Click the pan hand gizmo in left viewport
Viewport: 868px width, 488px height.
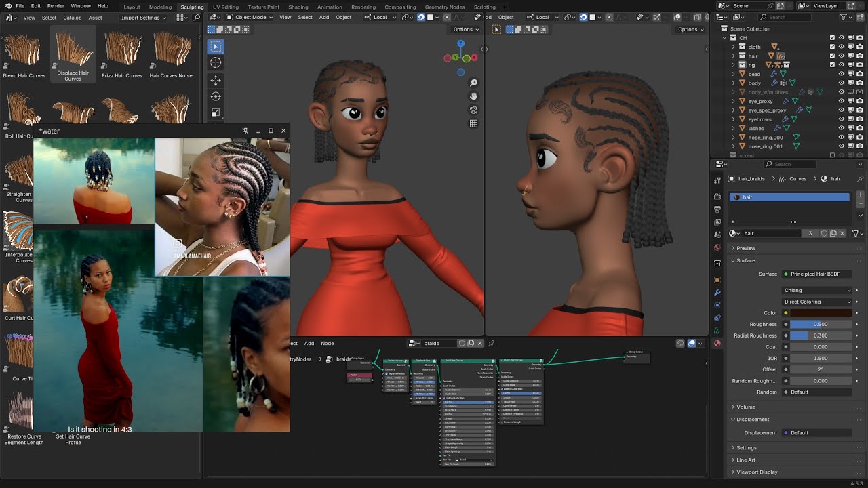pyautogui.click(x=473, y=96)
